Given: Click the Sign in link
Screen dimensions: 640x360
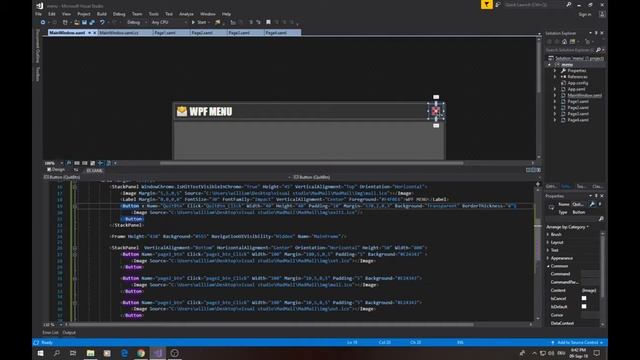Looking at the screenshot, I should (x=584, y=14).
